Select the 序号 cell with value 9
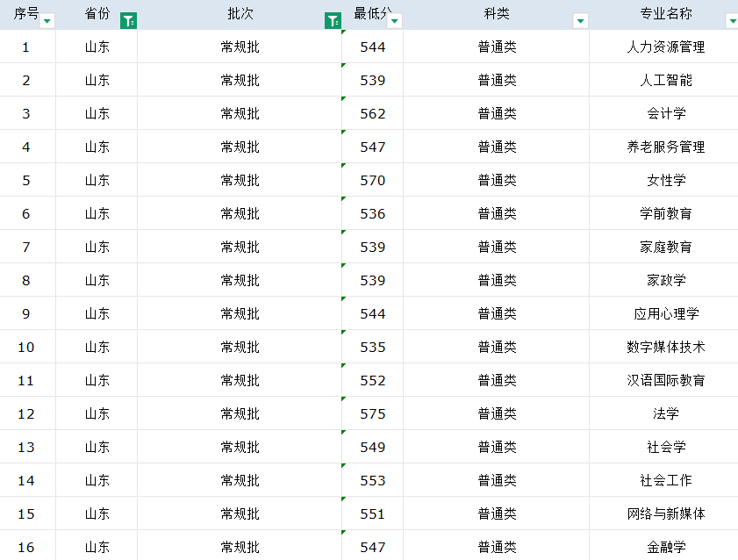The image size is (738, 560). 28,314
